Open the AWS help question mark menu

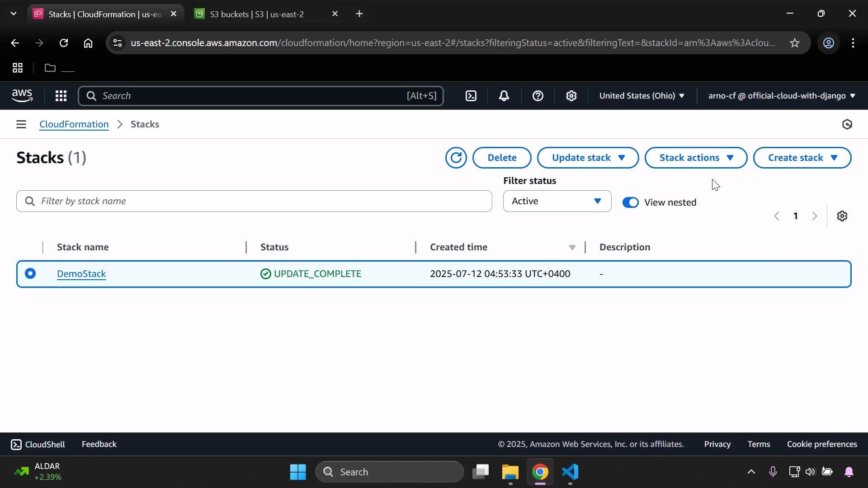coord(538,96)
